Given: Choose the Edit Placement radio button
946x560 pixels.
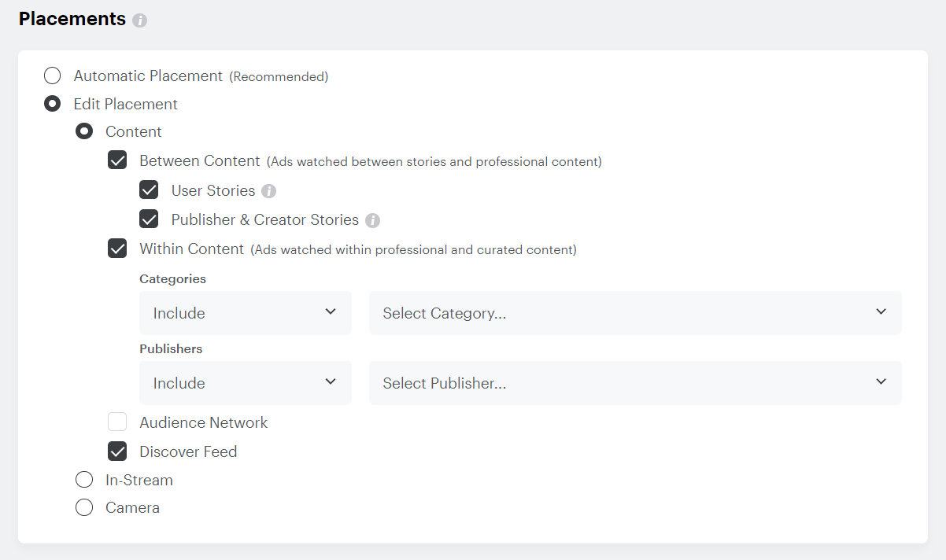Looking at the screenshot, I should point(52,104).
